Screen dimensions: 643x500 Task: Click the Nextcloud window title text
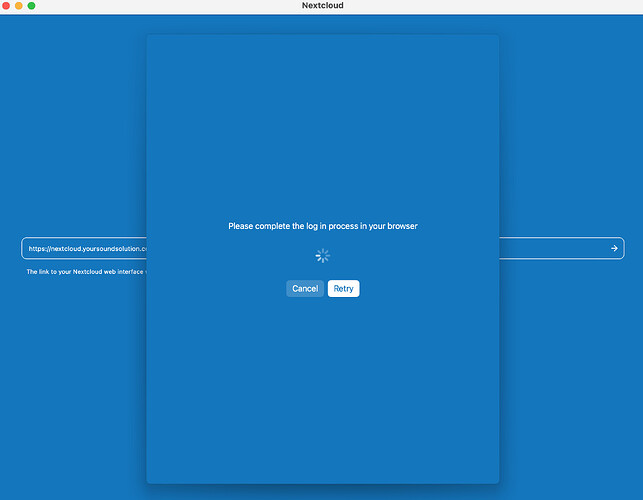[x=323, y=6]
